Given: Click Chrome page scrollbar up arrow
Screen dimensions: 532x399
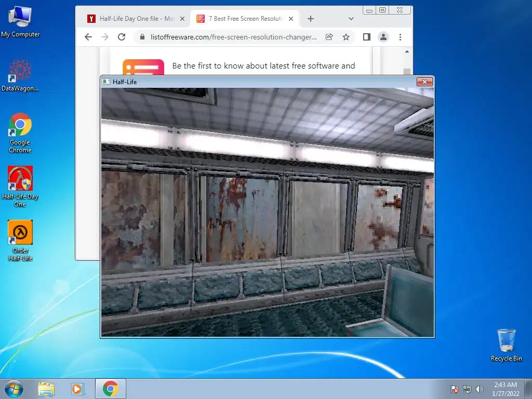Looking at the screenshot, I should [407, 51].
